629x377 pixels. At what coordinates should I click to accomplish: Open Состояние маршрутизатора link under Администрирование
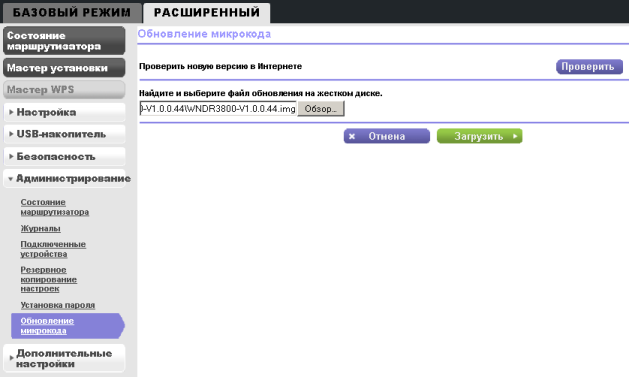(55, 207)
